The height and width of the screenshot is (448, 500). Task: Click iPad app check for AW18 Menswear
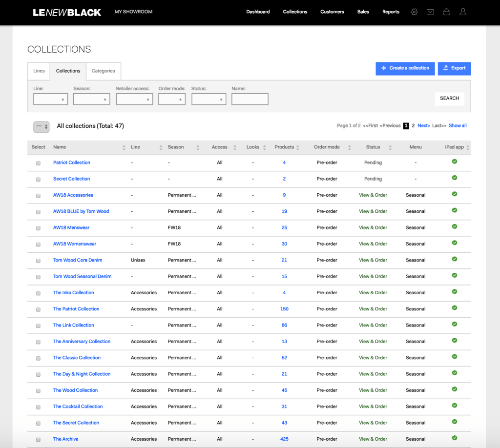pyautogui.click(x=455, y=226)
